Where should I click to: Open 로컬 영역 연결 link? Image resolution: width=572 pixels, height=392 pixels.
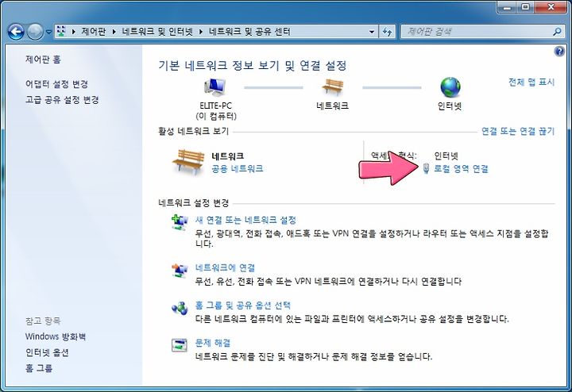[461, 169]
